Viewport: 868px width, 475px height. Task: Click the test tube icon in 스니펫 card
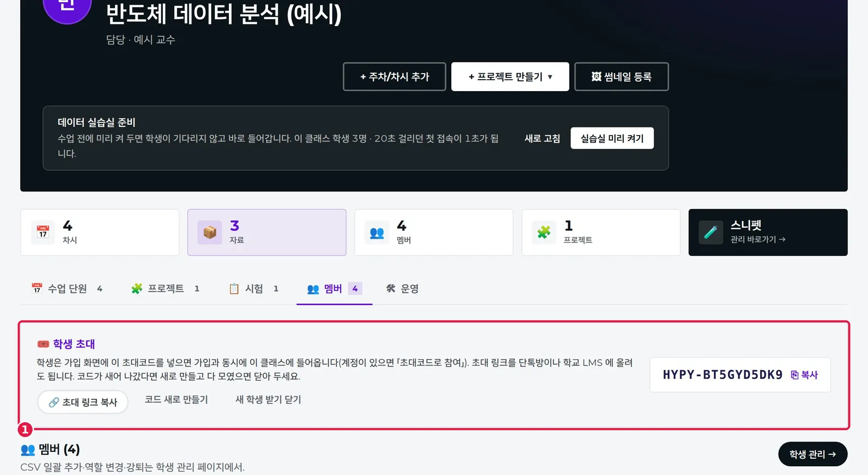pos(711,232)
